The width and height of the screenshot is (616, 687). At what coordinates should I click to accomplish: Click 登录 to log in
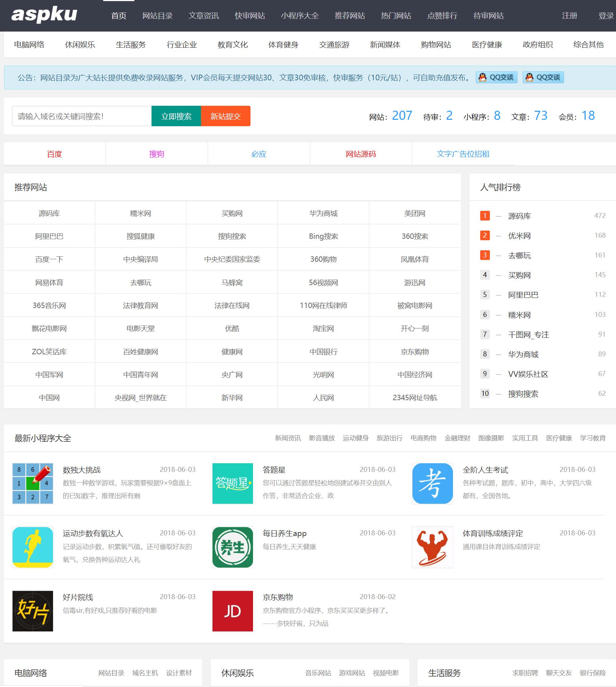point(606,16)
